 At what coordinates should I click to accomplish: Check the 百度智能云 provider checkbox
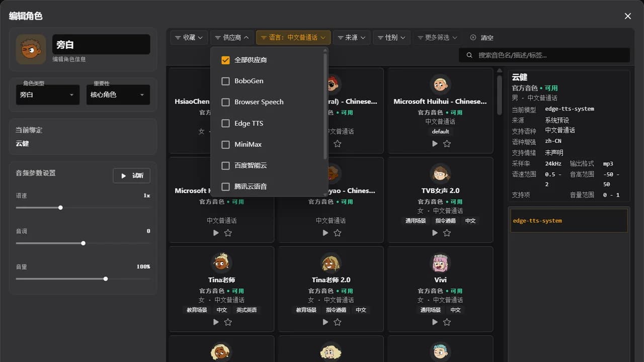point(225,165)
